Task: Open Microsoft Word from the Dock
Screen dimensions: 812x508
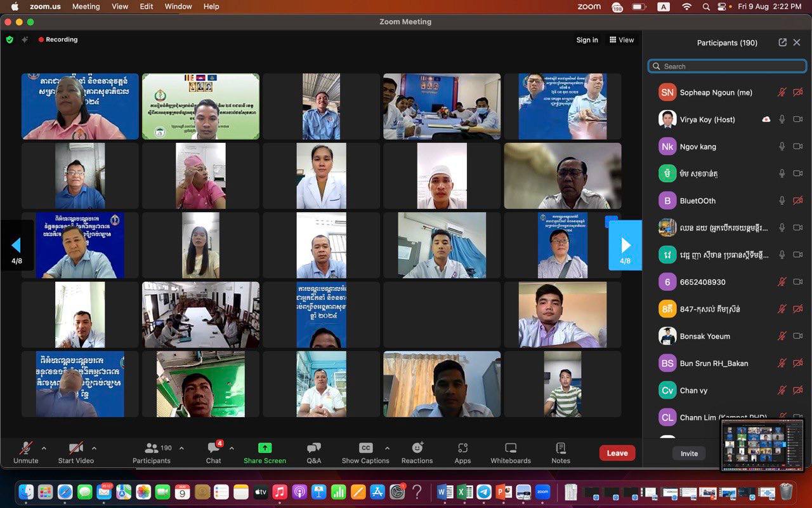Action: (x=445, y=491)
